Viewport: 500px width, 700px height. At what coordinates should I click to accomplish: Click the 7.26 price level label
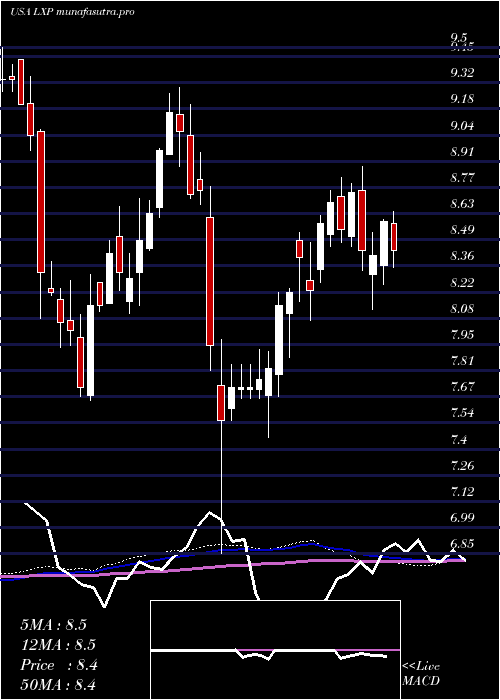pos(462,466)
